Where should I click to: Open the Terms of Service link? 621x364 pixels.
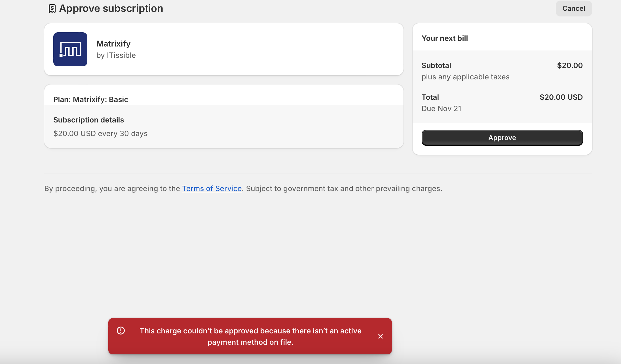212,189
